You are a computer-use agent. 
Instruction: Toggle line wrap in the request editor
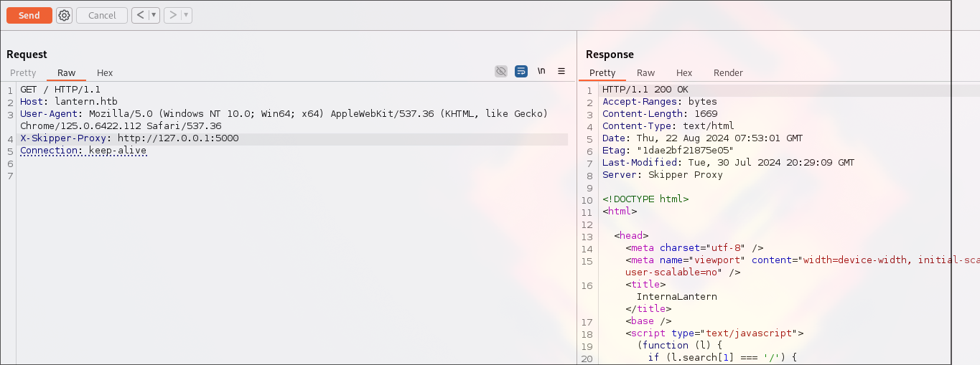click(521, 71)
